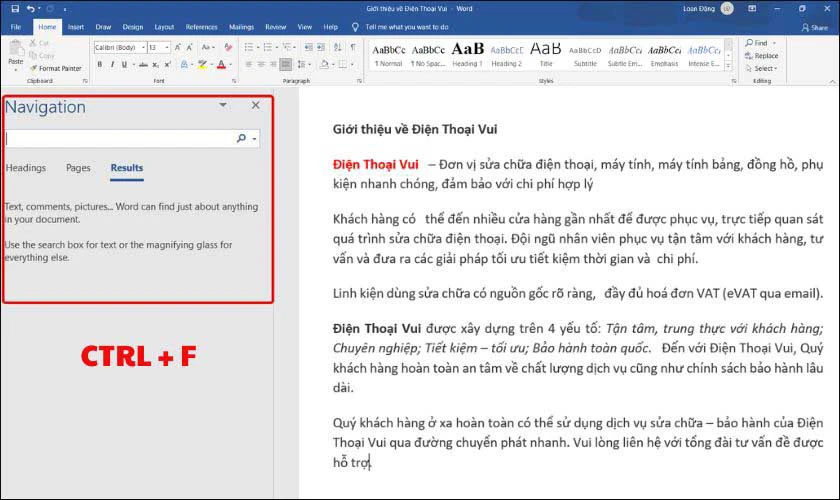Image resolution: width=840 pixels, height=500 pixels.
Task: Decrease font size with the shrink-font icon
Action: pos(190,48)
